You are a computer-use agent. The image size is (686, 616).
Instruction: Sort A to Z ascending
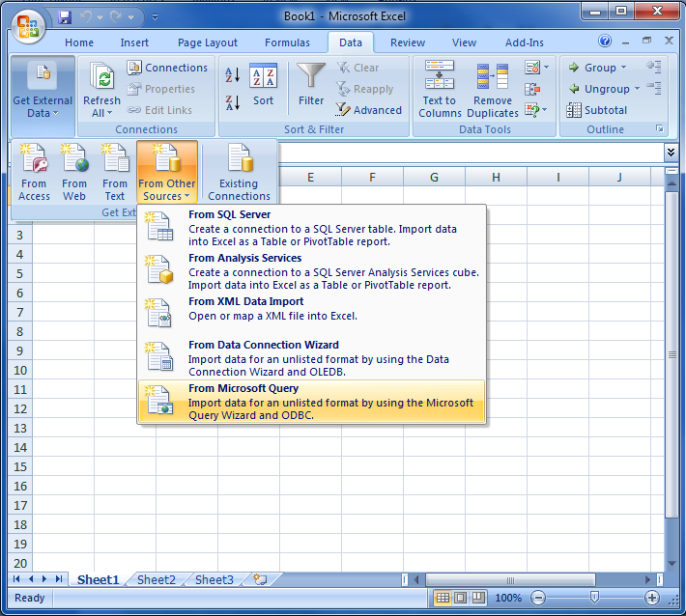pos(232,75)
